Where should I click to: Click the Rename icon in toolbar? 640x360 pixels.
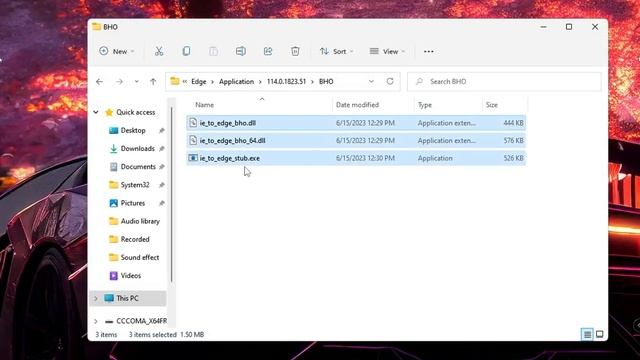coord(240,51)
